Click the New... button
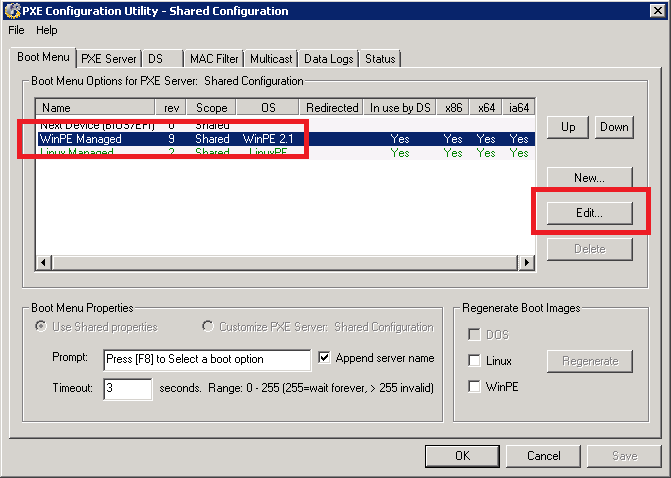 pyautogui.click(x=589, y=178)
